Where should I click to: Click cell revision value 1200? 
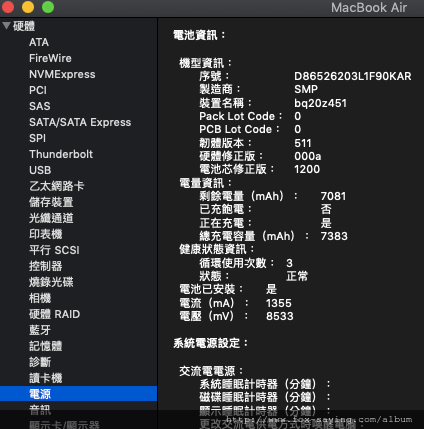coord(307,169)
